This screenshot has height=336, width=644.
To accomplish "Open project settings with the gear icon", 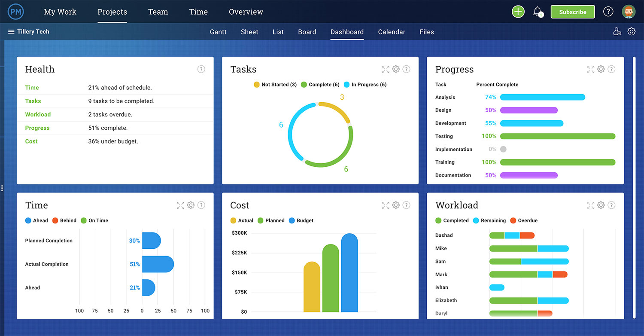I will click(x=631, y=31).
